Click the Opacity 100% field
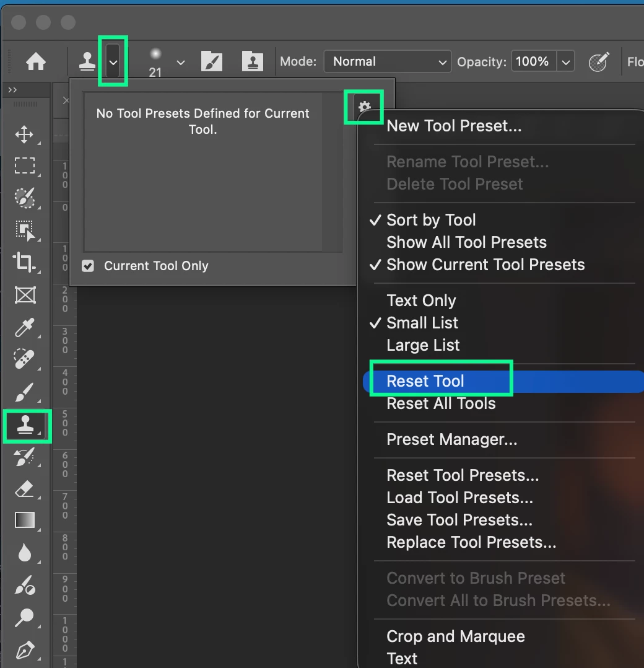The height and width of the screenshot is (668, 644). click(534, 61)
